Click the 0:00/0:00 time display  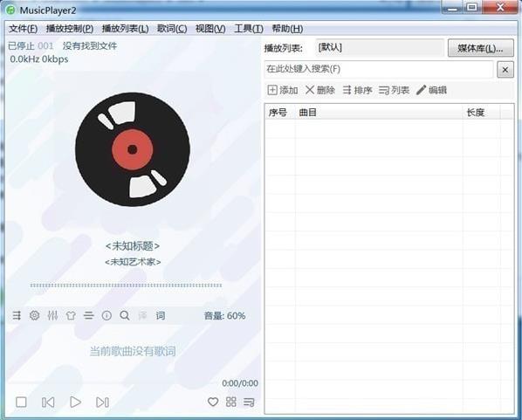240,383
